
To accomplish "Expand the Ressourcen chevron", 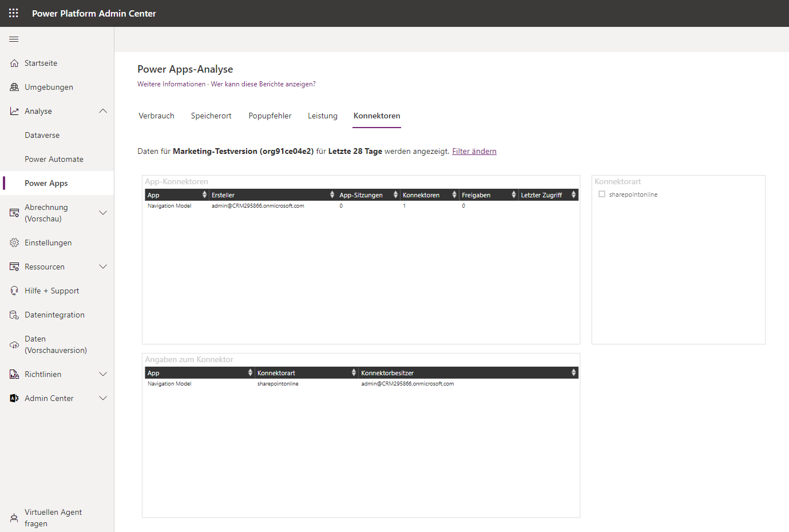I will [103, 267].
